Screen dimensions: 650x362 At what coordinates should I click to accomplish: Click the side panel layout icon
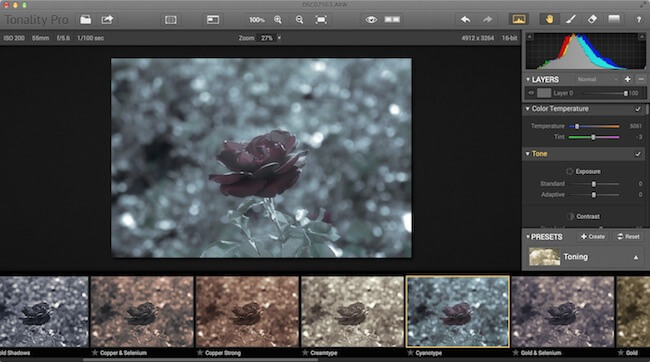(213, 19)
